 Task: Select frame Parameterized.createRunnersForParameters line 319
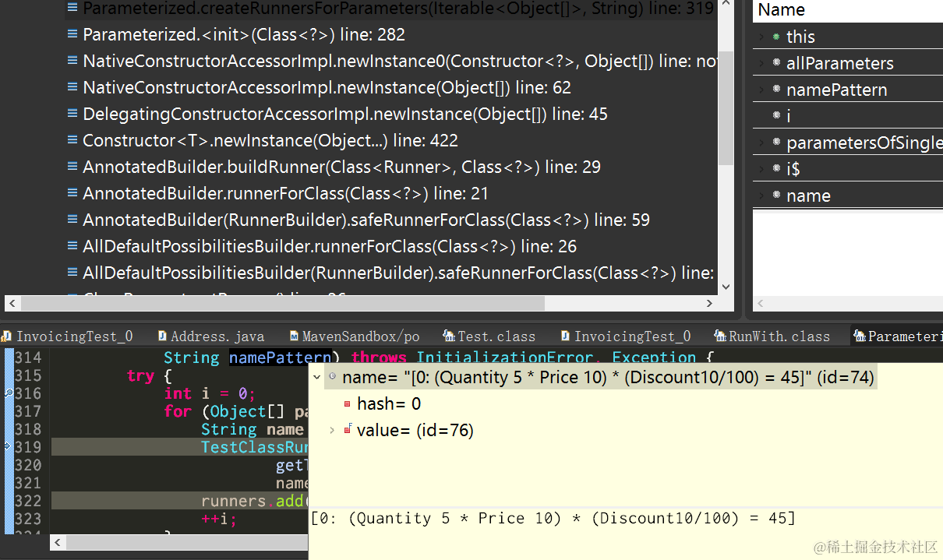point(390,9)
